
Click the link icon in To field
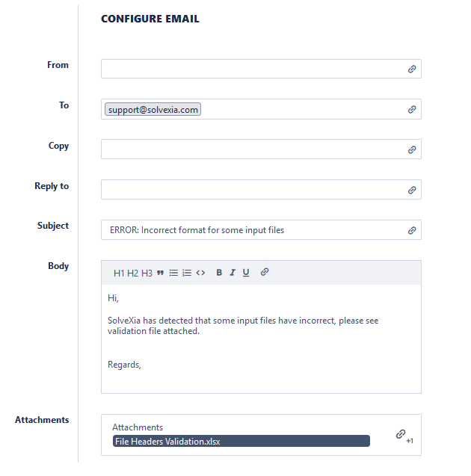(412, 110)
